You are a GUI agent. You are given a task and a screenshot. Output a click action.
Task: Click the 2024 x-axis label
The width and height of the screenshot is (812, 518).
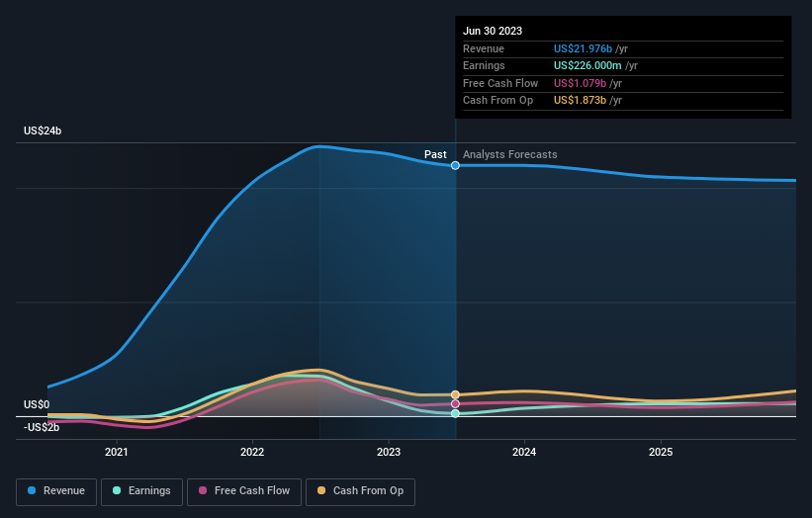524,453
